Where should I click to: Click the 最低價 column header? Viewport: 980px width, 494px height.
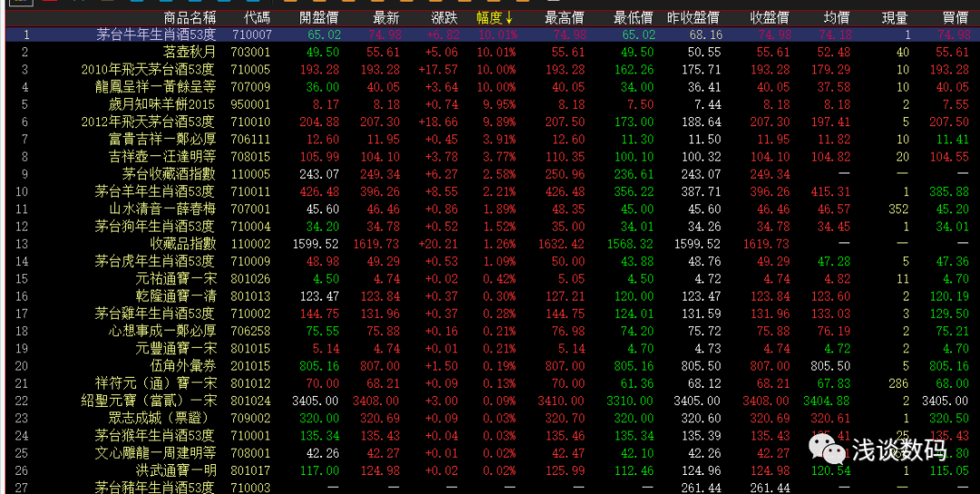click(633, 17)
